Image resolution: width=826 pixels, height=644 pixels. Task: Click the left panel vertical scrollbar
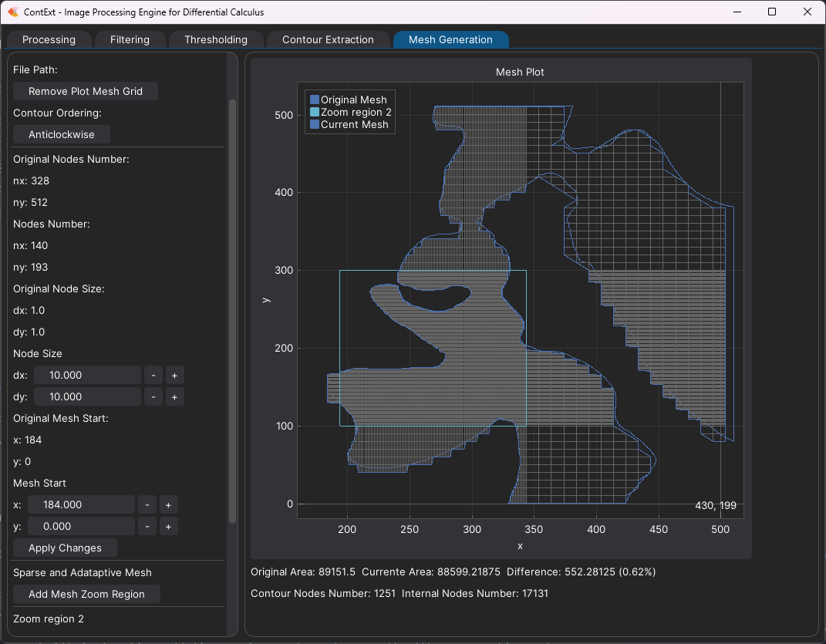(x=232, y=309)
